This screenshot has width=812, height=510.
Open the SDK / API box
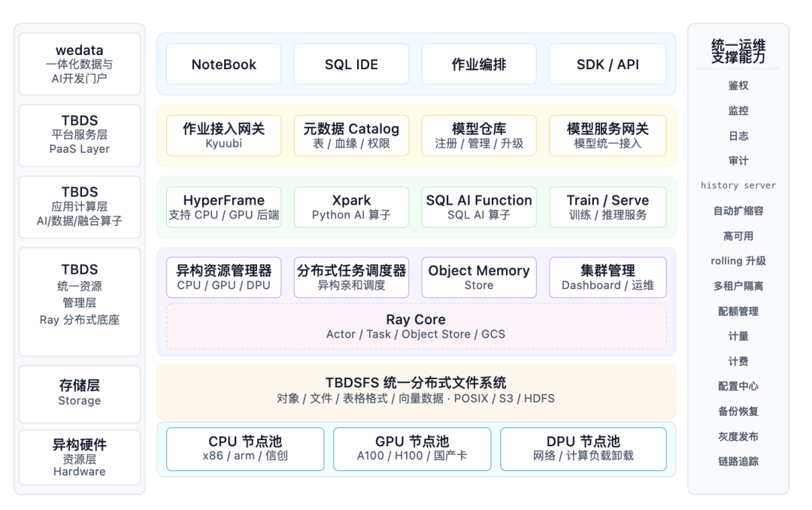pyautogui.click(x=607, y=64)
